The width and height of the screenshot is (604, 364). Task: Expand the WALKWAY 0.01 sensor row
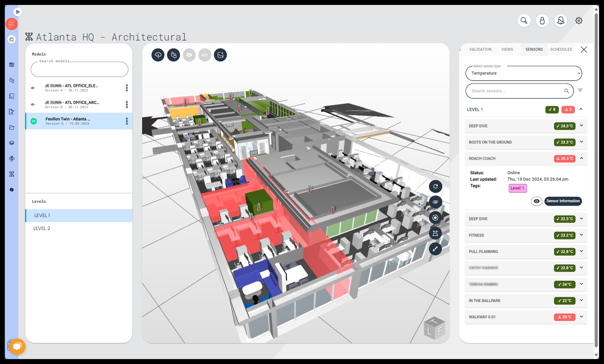click(581, 317)
